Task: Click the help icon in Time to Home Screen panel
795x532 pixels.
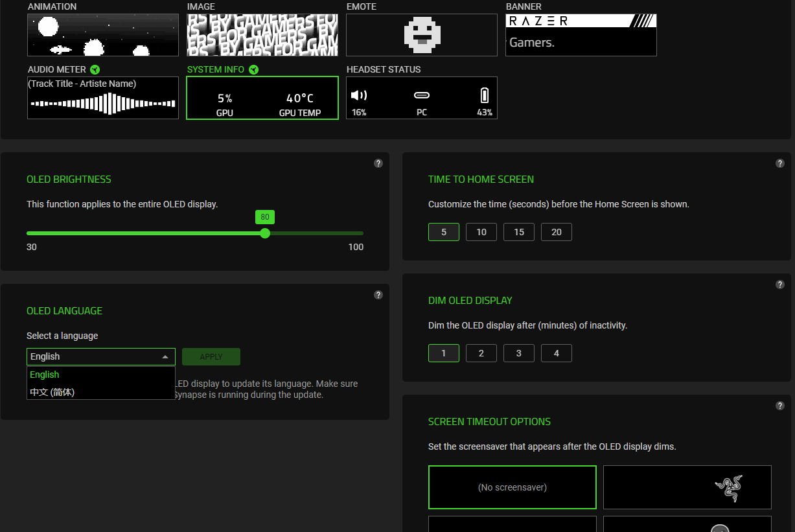Action: click(x=780, y=163)
